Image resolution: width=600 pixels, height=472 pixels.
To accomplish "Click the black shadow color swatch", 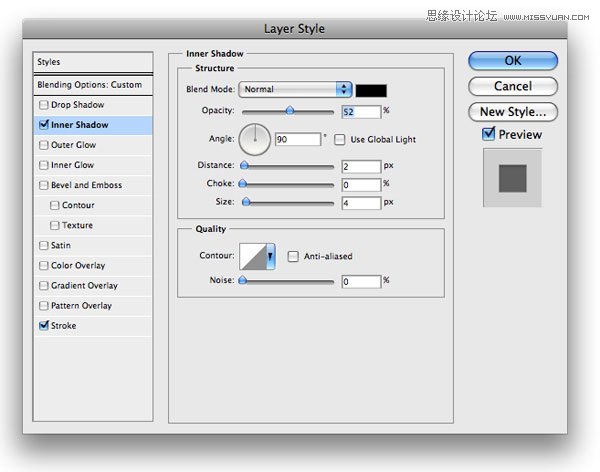I will tap(372, 89).
